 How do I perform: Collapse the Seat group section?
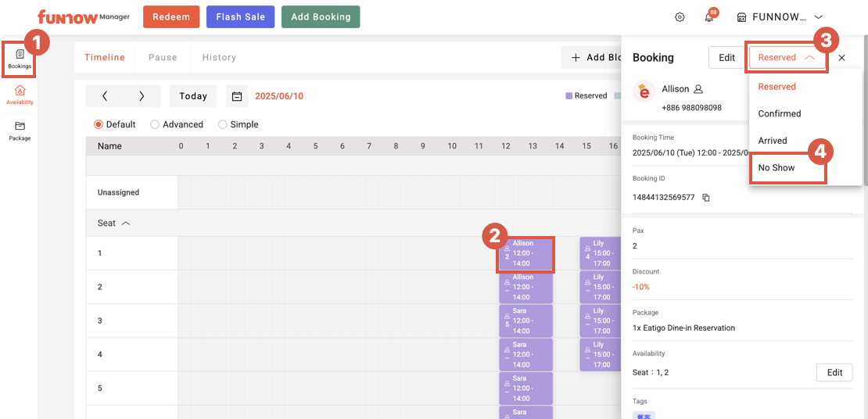[x=126, y=224]
